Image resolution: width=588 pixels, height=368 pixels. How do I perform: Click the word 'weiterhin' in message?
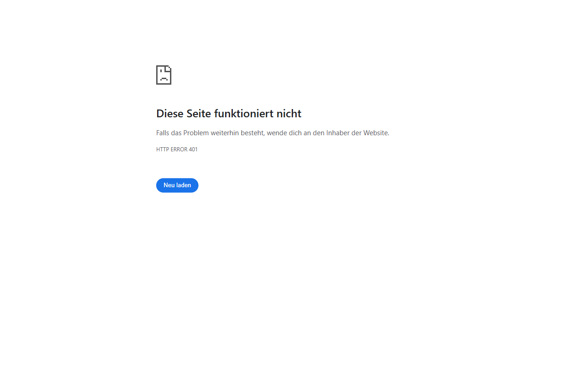pyautogui.click(x=225, y=133)
